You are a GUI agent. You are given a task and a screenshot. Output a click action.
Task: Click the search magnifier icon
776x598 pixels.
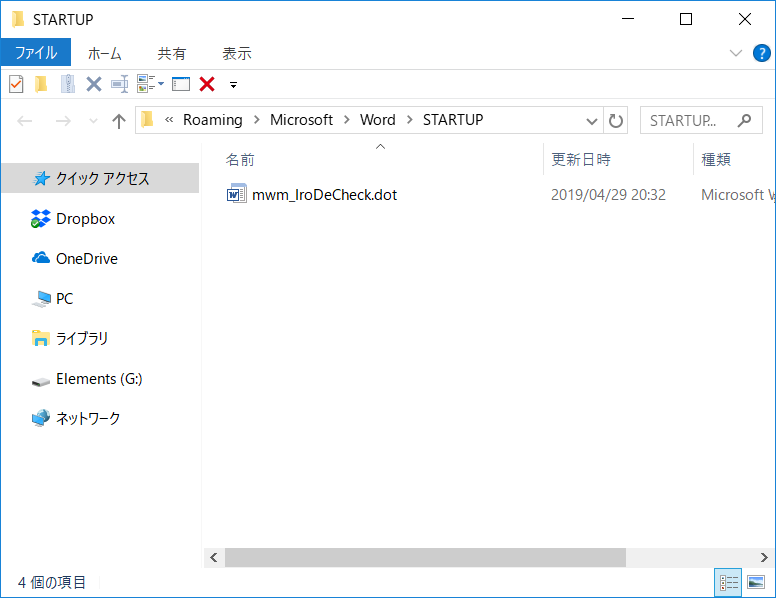coord(743,120)
